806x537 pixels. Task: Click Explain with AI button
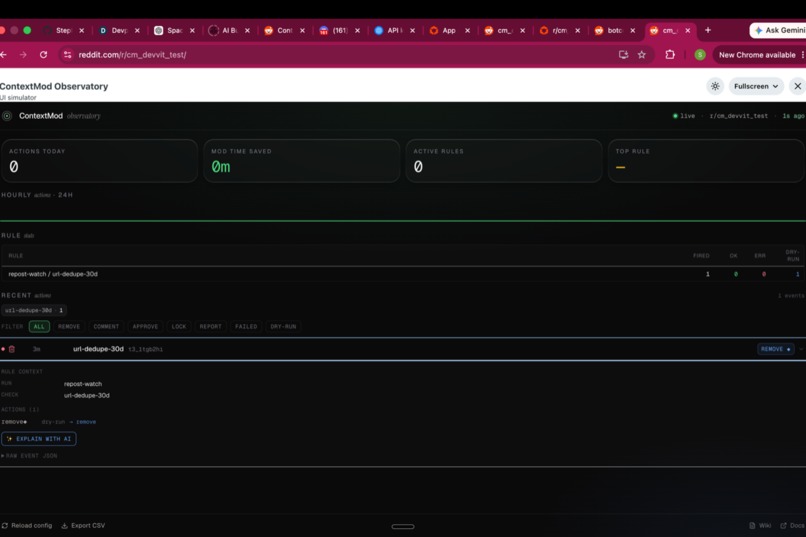pyautogui.click(x=39, y=439)
